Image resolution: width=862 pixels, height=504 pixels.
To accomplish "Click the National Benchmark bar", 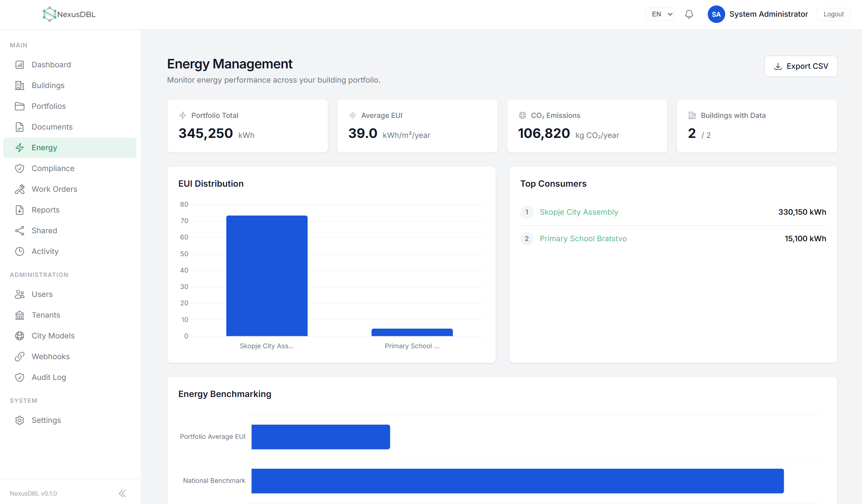I will coord(517,481).
